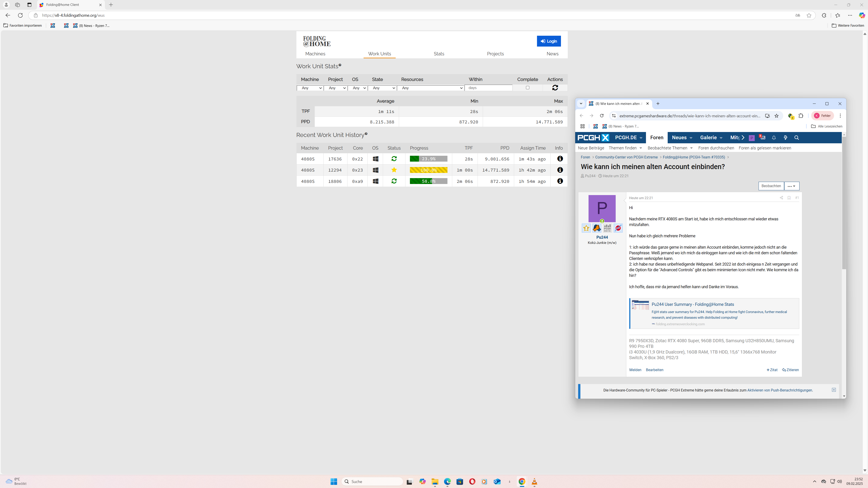Viewport: 868px width, 488px height.
Task: Open Aktivieren von Push-Benachrichtigungen link
Action: click(779, 390)
